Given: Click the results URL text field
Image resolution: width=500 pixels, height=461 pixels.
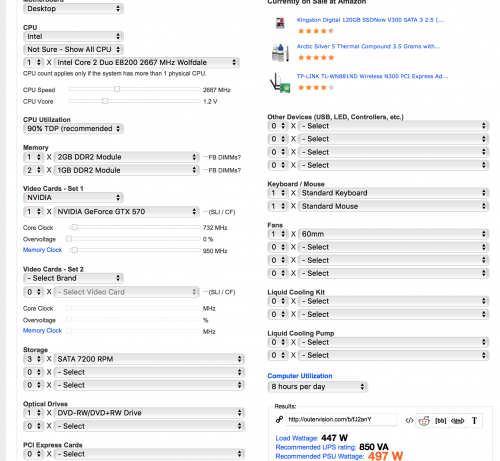Looking at the screenshot, I should 341,419.
